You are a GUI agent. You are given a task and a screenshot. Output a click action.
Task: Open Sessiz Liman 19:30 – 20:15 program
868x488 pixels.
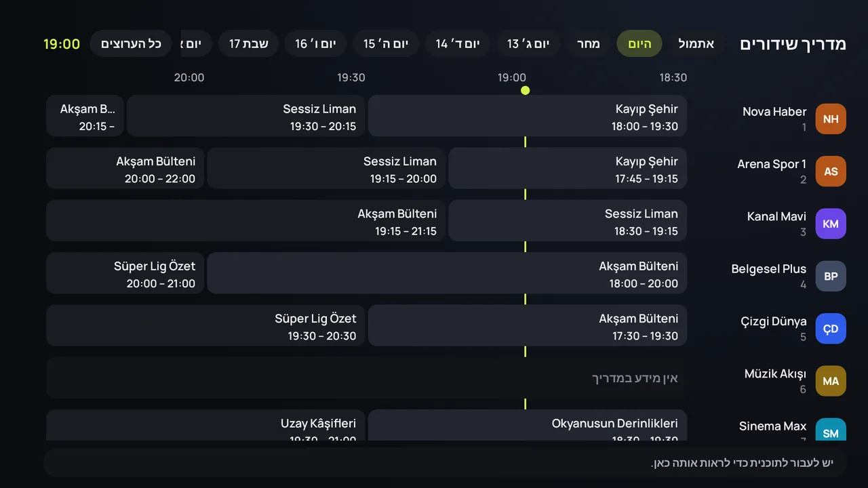coord(246,116)
